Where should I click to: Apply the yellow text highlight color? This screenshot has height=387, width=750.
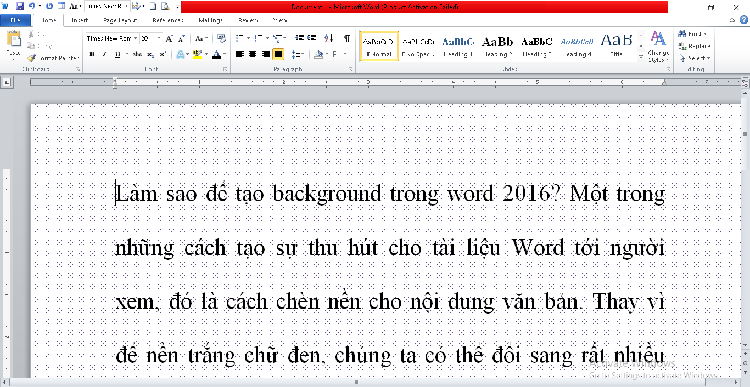[x=198, y=54]
